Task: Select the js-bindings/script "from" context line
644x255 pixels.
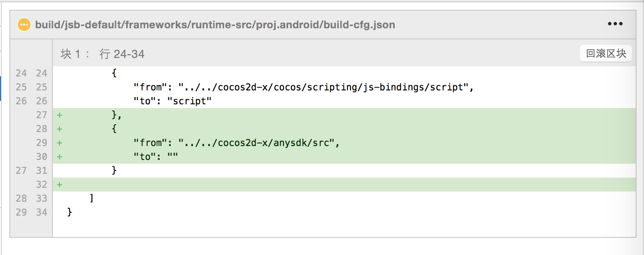Action: (x=303, y=87)
